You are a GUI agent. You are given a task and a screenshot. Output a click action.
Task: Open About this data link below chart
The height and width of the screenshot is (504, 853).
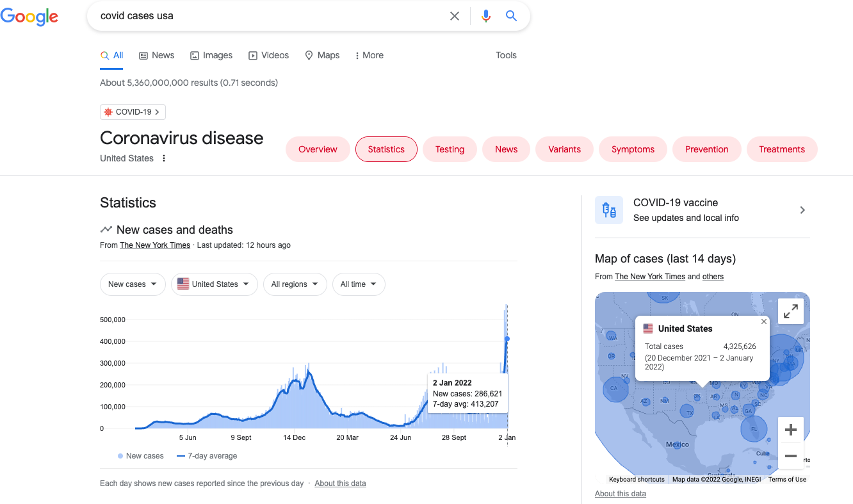click(340, 484)
